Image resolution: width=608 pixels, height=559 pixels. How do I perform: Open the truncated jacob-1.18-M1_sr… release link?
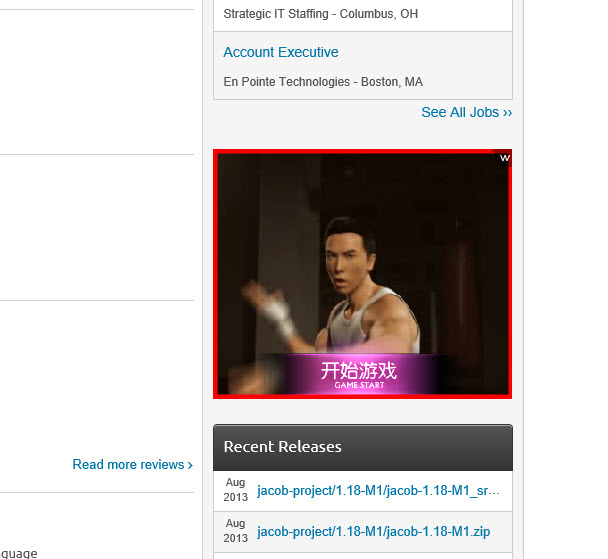coord(378,490)
